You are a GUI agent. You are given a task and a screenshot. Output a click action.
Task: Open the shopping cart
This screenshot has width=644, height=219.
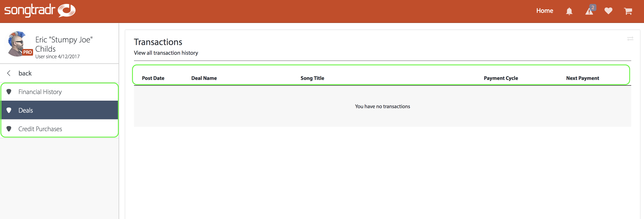tap(628, 11)
